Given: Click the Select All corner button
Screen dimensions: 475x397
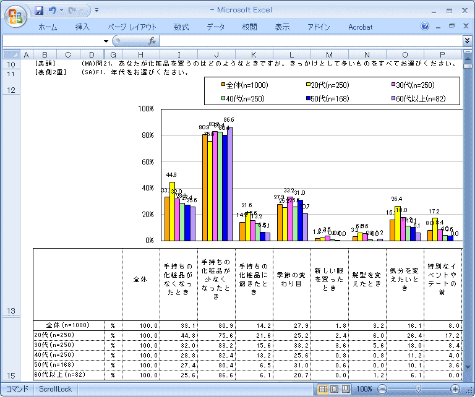Looking at the screenshot, I should (11, 55).
